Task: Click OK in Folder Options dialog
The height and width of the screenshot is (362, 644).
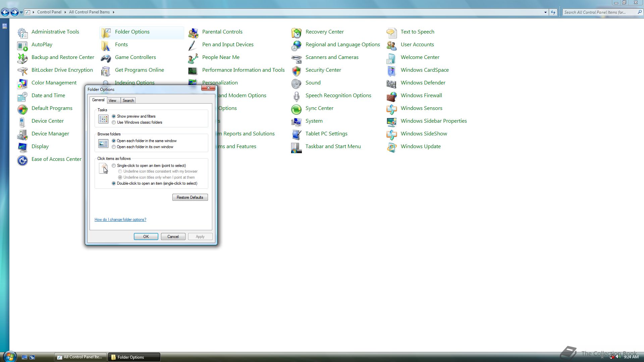Action: (x=146, y=237)
